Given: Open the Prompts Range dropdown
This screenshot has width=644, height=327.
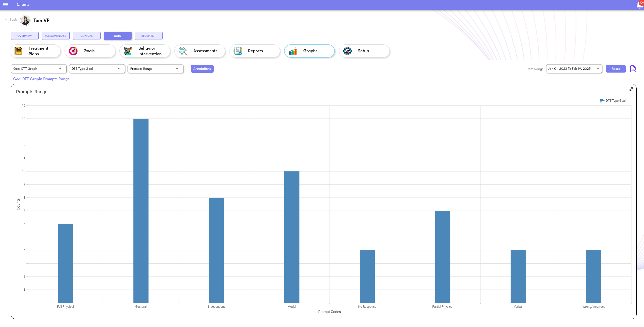Looking at the screenshot, I should tap(155, 69).
